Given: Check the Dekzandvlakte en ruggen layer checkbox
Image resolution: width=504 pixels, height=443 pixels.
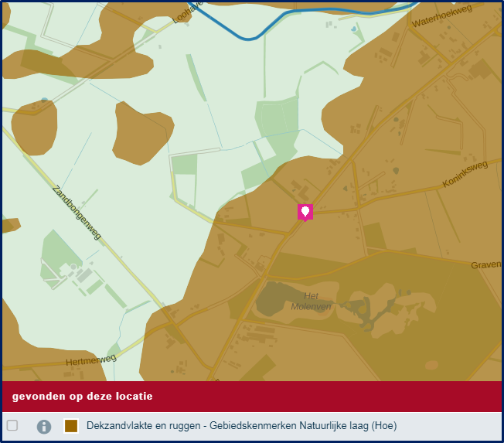Looking at the screenshot, I should (12, 425).
